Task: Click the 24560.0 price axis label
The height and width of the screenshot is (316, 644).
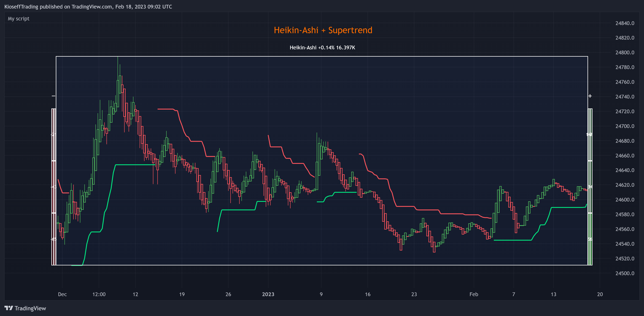Action: [625, 229]
